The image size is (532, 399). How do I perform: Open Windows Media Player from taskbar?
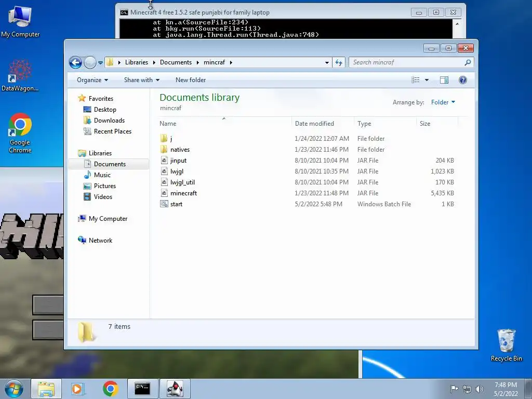[x=78, y=389]
